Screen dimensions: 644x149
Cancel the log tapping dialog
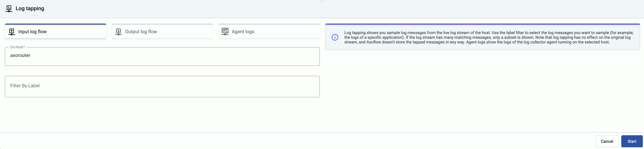607,141
